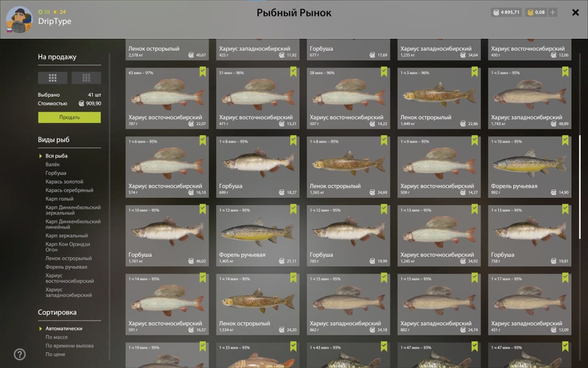The width and height of the screenshot is (588, 368).
Task: Sell selected fish with Продать button
Action: coord(69,117)
